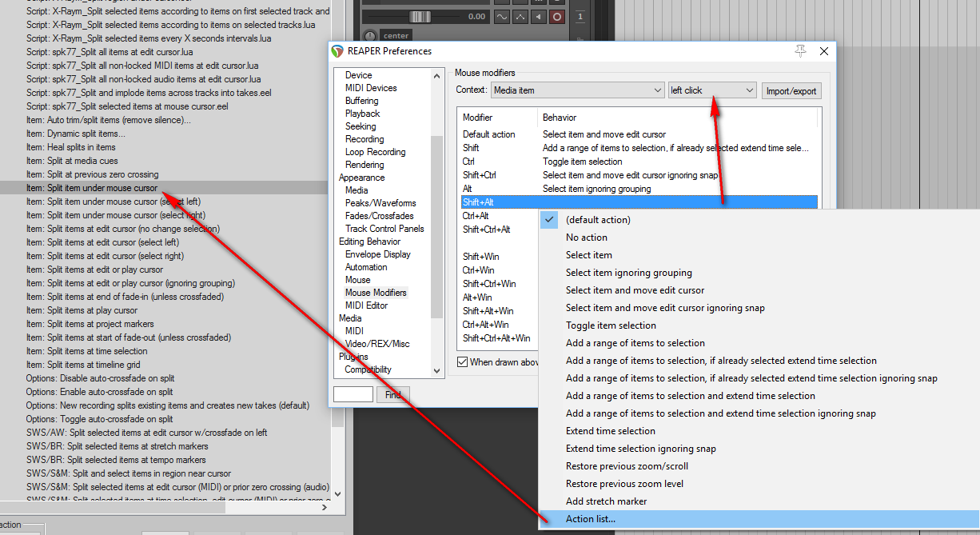Viewport: 980px width, 535px height.
Task: Open Envelope Display preferences page
Action: 378,254
